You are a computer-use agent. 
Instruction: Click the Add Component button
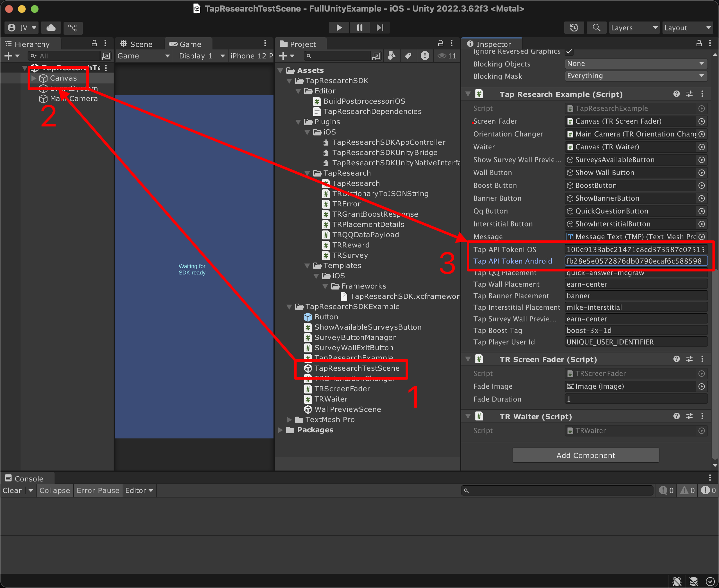click(x=585, y=455)
